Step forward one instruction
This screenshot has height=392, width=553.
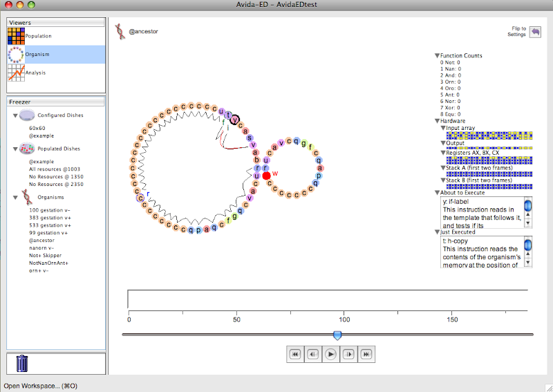[x=349, y=354]
